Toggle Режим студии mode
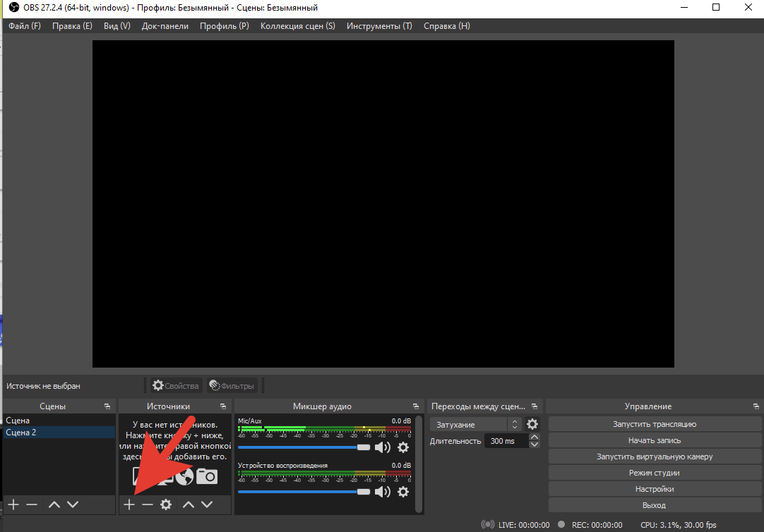The image size is (764, 532). tap(655, 473)
